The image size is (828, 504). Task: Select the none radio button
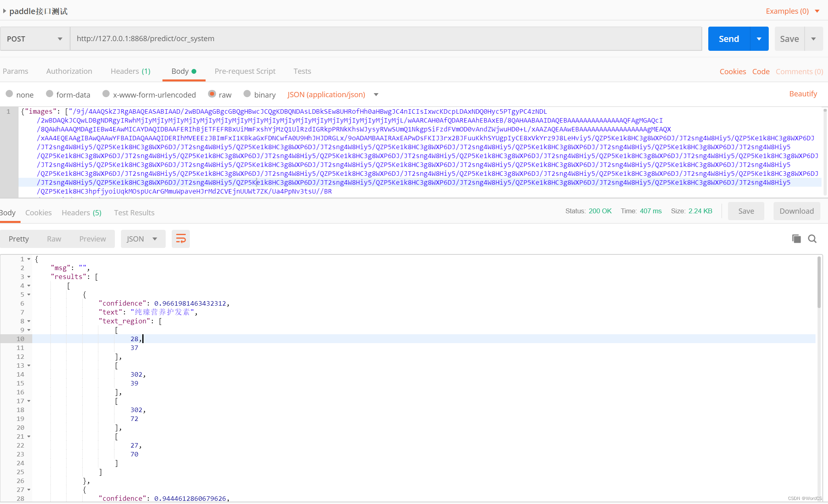click(x=10, y=94)
